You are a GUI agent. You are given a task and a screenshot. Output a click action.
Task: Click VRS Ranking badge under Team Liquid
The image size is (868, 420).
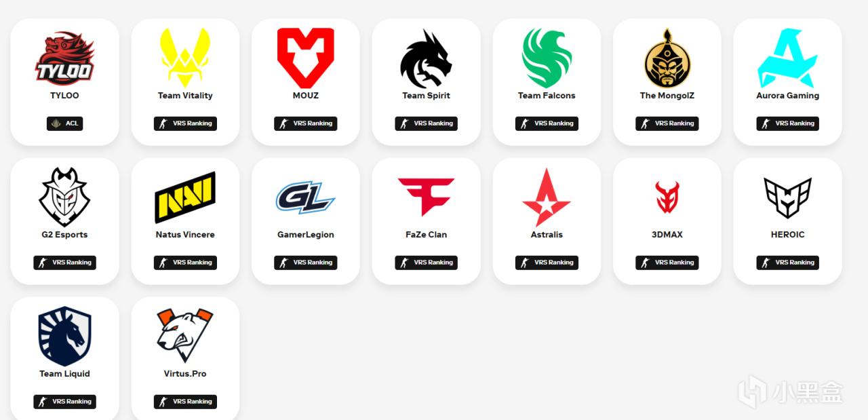(64, 402)
